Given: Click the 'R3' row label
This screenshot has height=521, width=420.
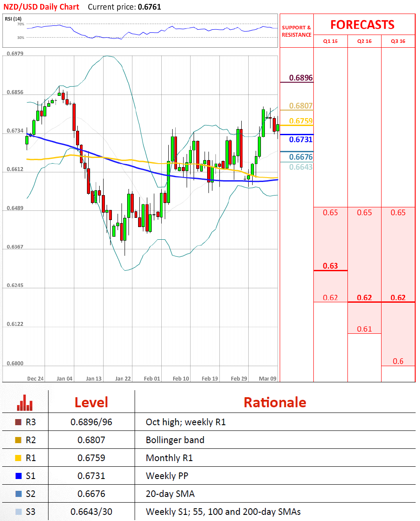Looking at the screenshot, I should coord(31,422).
